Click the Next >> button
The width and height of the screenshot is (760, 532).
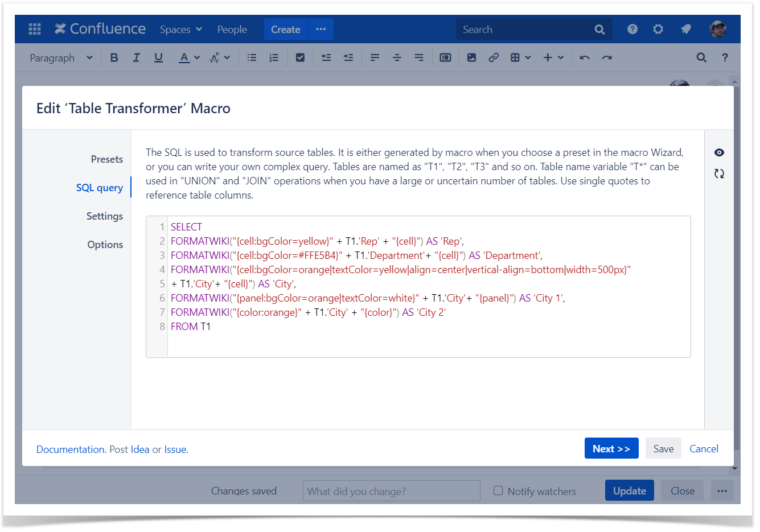pyautogui.click(x=611, y=448)
